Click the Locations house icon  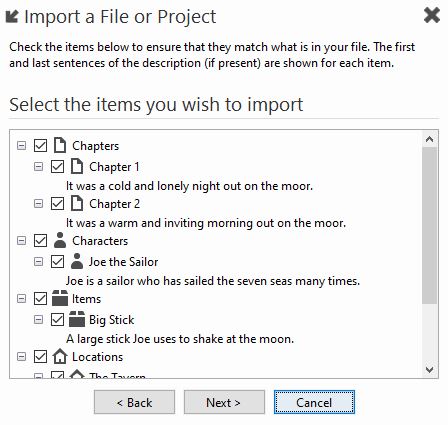[60, 356]
